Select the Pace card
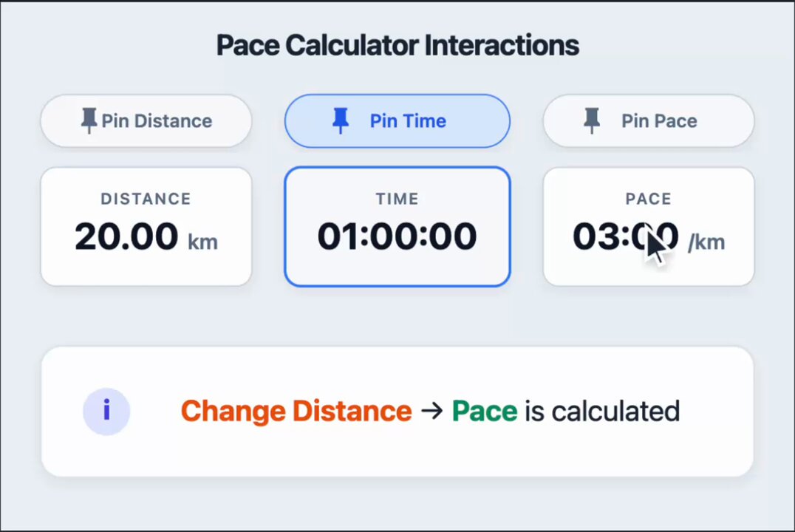Screen dimensions: 795x532 [649, 227]
